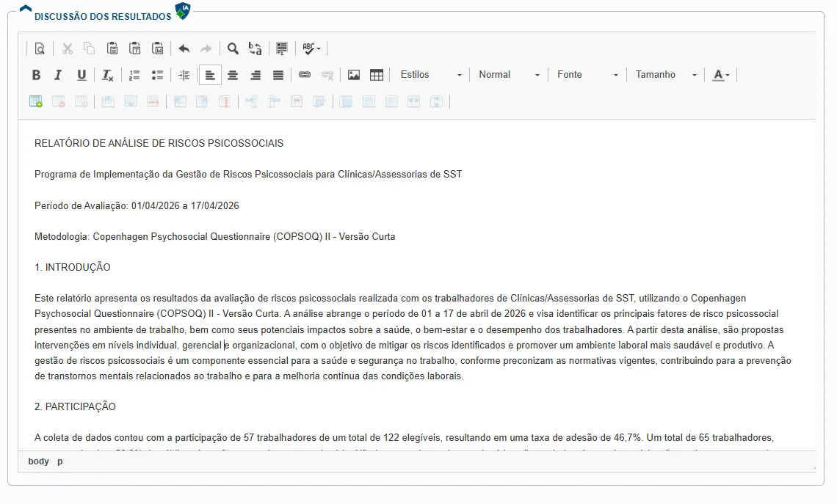Open the Normal paragraph format dropdown

509,76
